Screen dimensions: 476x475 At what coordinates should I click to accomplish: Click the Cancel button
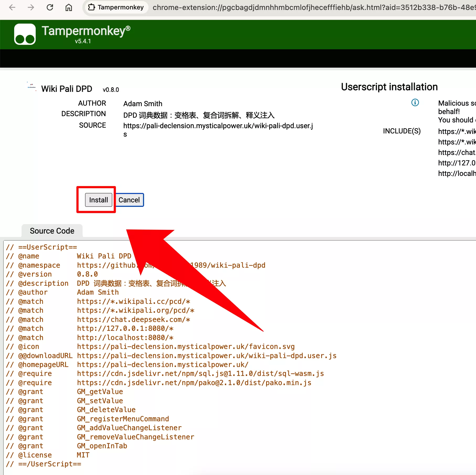tap(129, 200)
